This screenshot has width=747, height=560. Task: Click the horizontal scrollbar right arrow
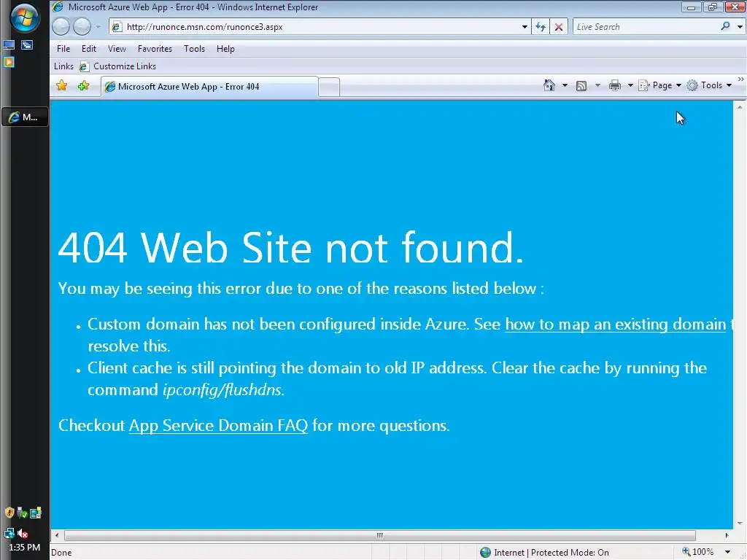(727, 535)
